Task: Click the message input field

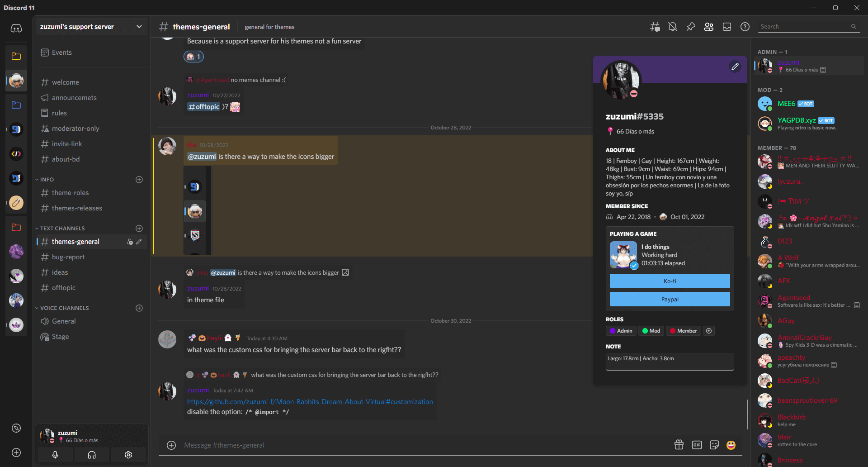Action: 425,445
